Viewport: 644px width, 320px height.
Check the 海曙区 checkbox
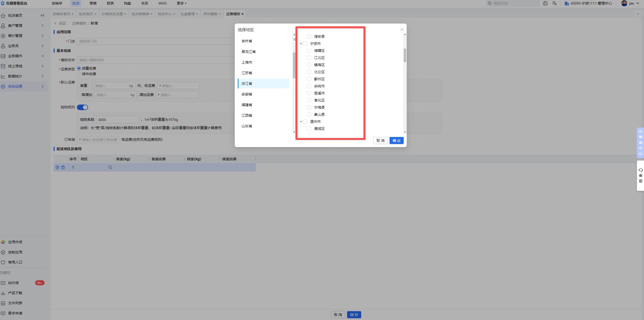tap(309, 51)
